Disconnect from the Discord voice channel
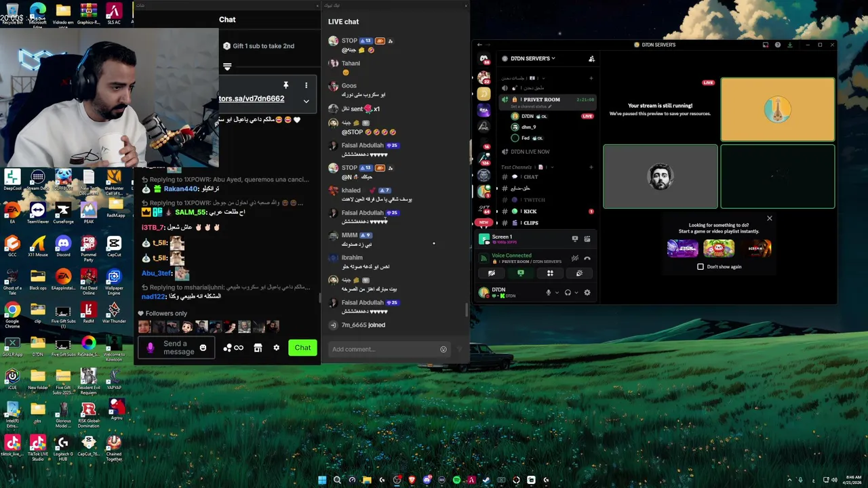Screen dimensions: 868x488 pyautogui.click(x=587, y=258)
